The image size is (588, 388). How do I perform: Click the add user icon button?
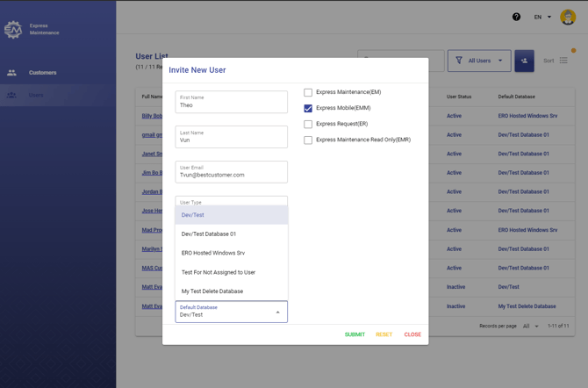[x=524, y=61]
